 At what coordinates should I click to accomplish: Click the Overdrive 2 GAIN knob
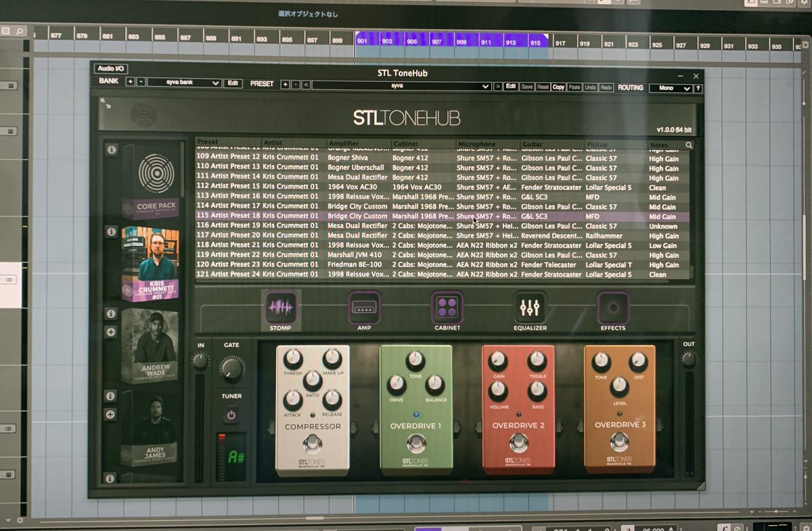pos(498,361)
